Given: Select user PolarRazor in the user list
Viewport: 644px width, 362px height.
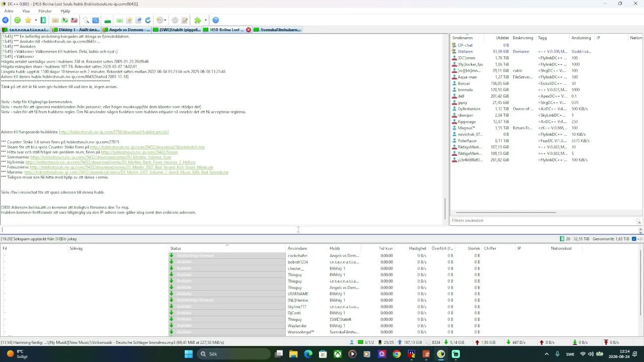Looking at the screenshot, I should 546,141.
